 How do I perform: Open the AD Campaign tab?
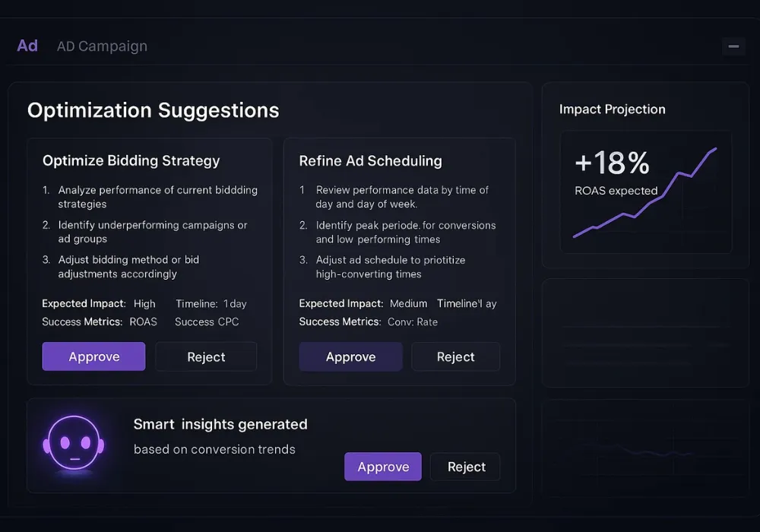click(102, 46)
